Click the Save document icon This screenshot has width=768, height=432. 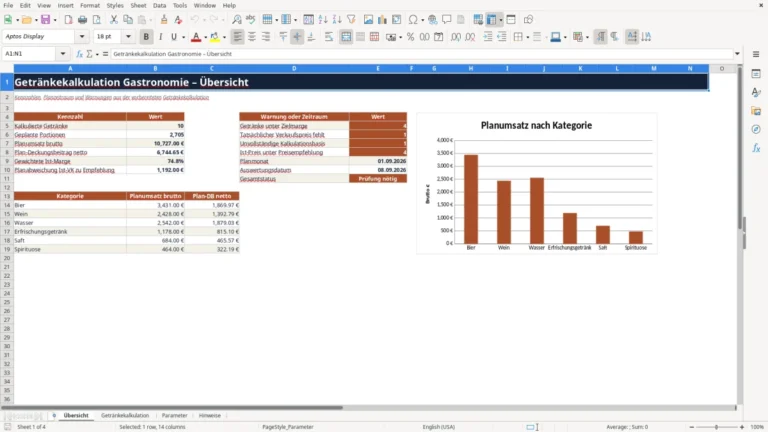pos(45,20)
